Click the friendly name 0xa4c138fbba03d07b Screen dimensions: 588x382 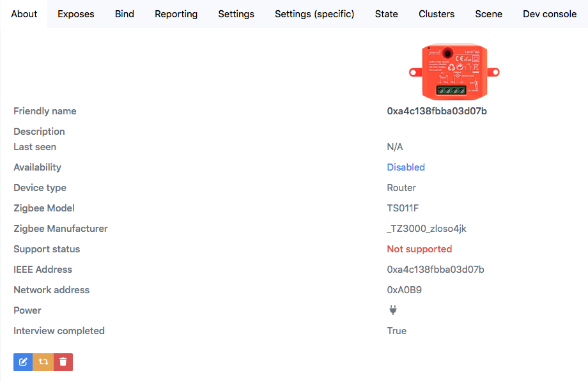(x=435, y=111)
